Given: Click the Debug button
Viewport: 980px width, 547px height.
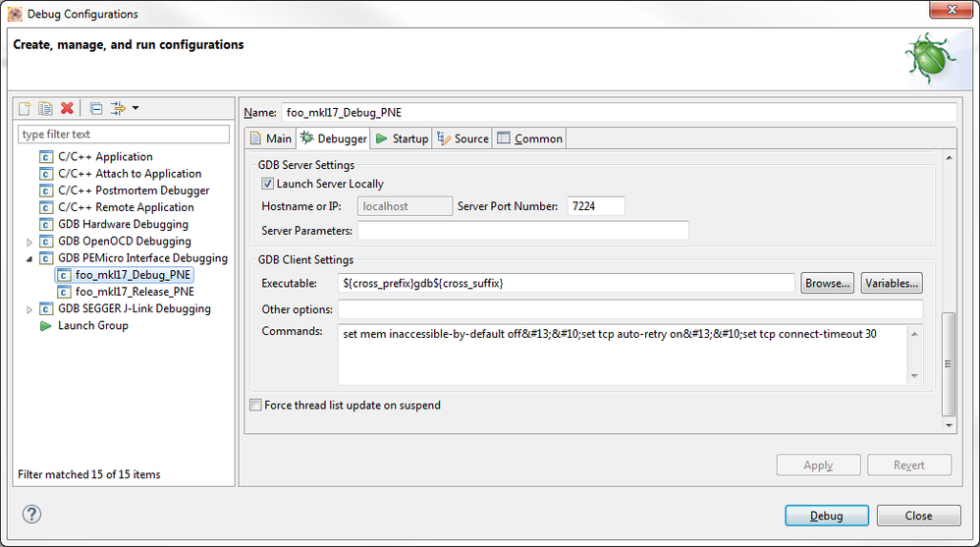Looking at the screenshot, I should tap(827, 516).
